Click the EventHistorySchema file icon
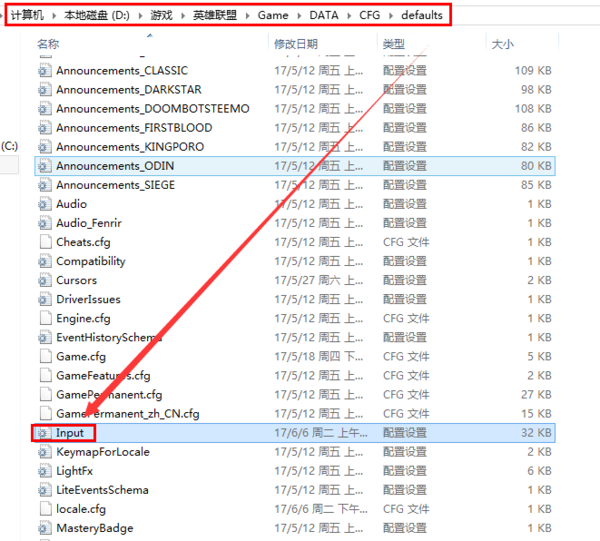600x541 pixels. coord(45,338)
